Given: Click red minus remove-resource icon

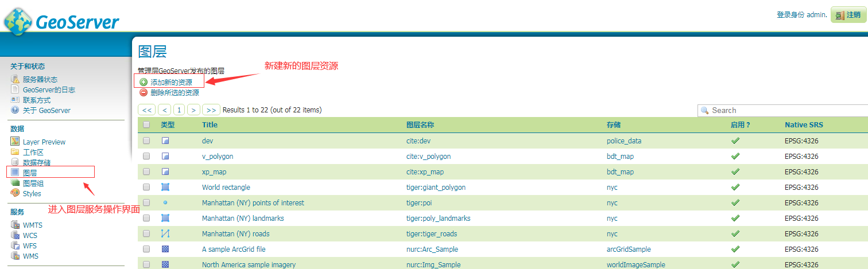Looking at the screenshot, I should [144, 92].
